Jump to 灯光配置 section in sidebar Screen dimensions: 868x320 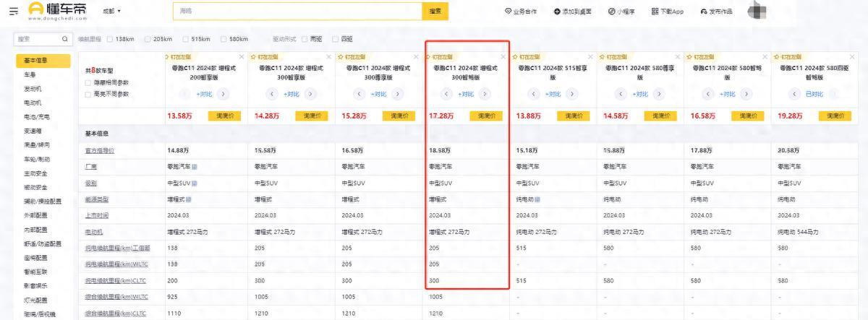[35, 300]
